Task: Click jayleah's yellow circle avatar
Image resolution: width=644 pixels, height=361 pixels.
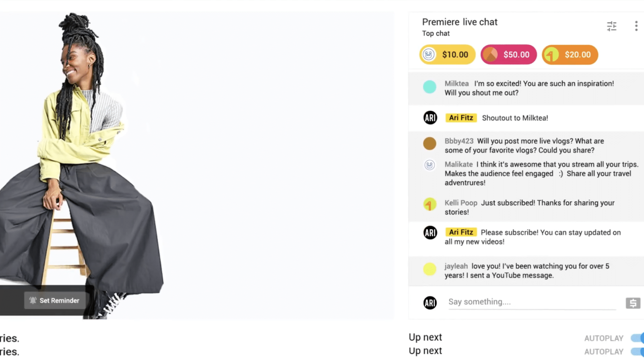Action: pyautogui.click(x=429, y=269)
